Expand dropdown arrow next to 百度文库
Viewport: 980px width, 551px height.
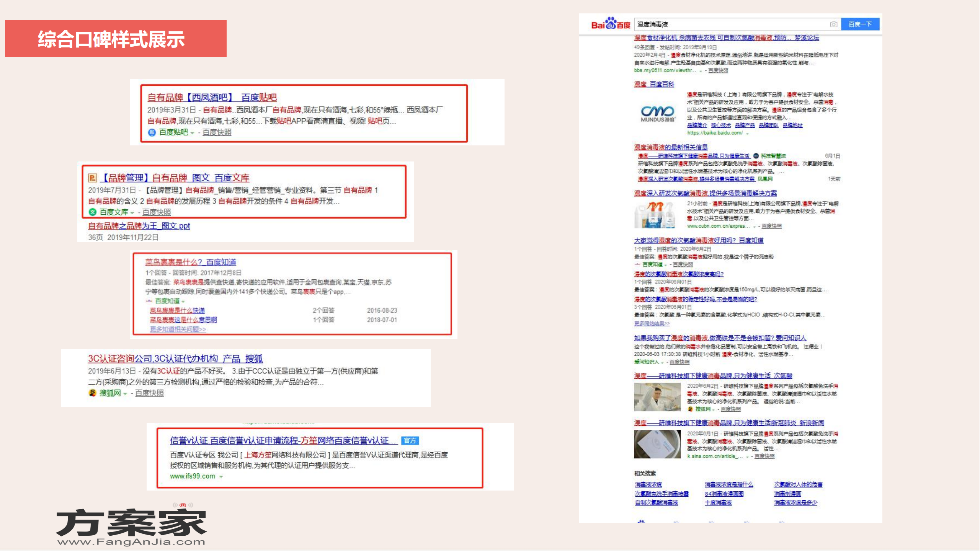132,213
